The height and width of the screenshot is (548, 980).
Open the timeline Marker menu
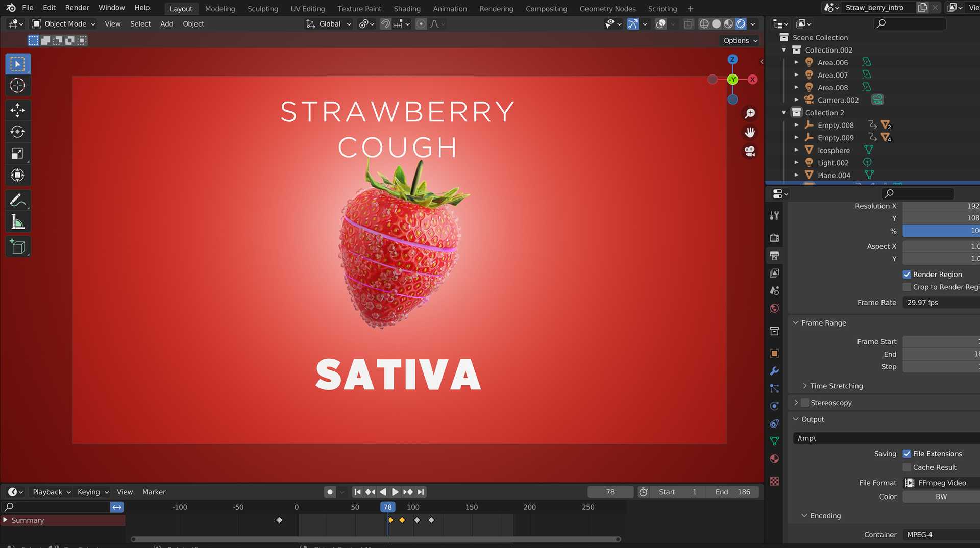tap(154, 492)
